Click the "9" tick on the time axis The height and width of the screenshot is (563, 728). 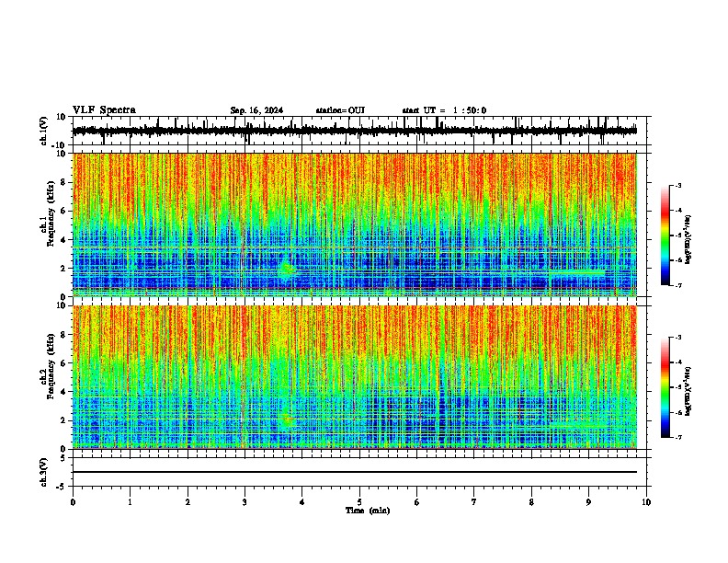pos(588,502)
